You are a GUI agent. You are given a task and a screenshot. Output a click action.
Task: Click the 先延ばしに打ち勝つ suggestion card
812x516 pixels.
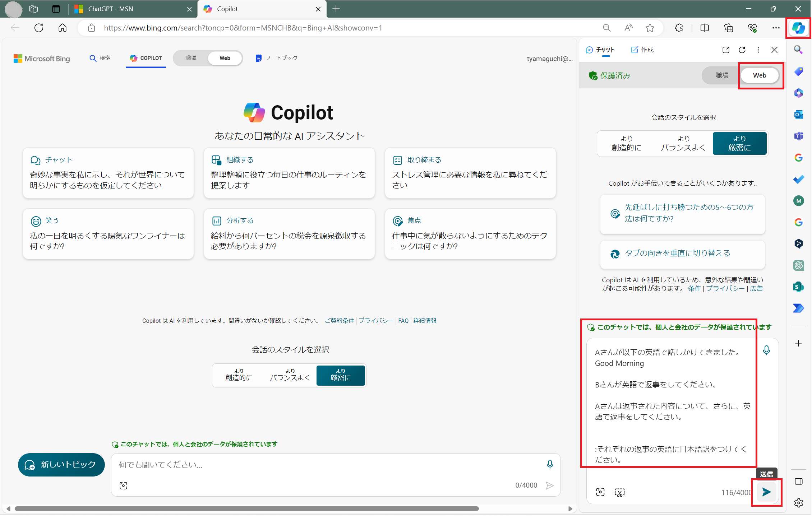(682, 214)
